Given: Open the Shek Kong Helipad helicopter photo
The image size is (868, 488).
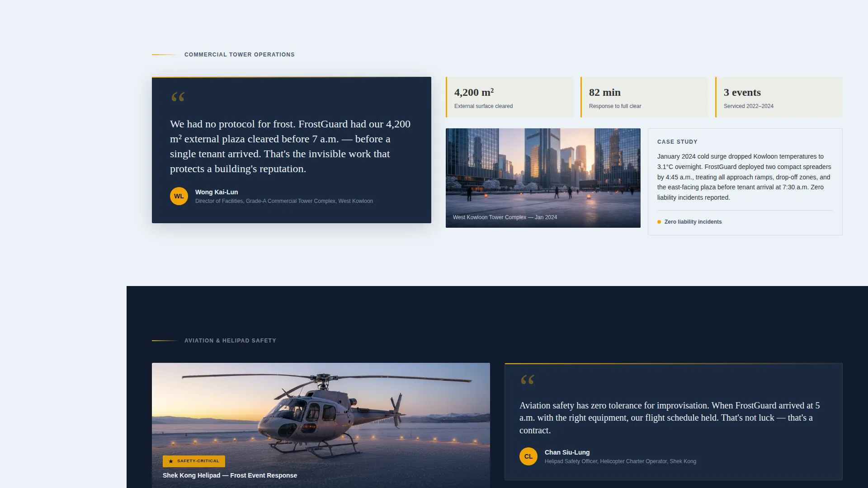Looking at the screenshot, I should (x=321, y=425).
